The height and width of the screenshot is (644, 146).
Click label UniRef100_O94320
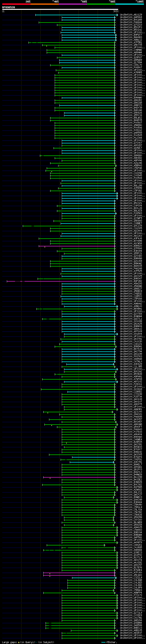click(x=131, y=414)
